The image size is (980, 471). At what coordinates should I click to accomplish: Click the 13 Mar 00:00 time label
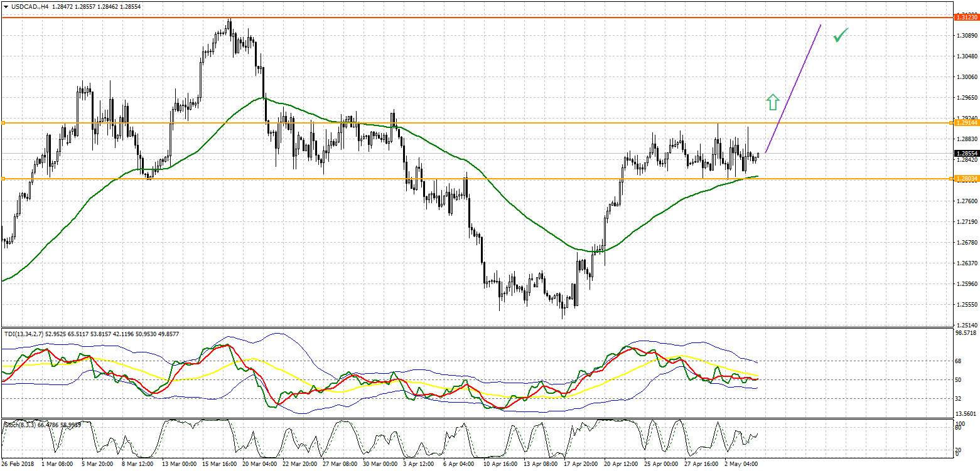pyautogui.click(x=179, y=465)
